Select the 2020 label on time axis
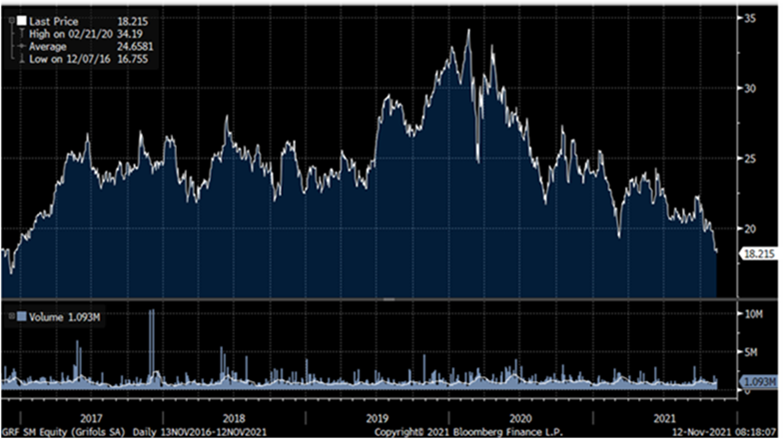The image size is (783, 439). tap(519, 417)
